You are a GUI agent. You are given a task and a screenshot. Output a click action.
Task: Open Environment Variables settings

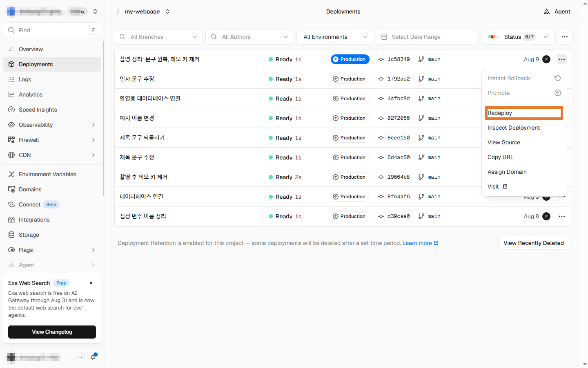point(52,174)
